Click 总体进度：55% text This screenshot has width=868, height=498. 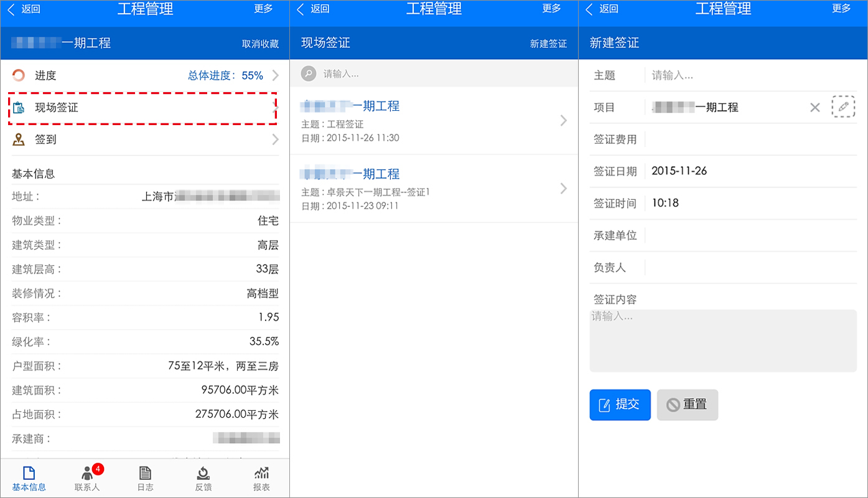point(226,75)
